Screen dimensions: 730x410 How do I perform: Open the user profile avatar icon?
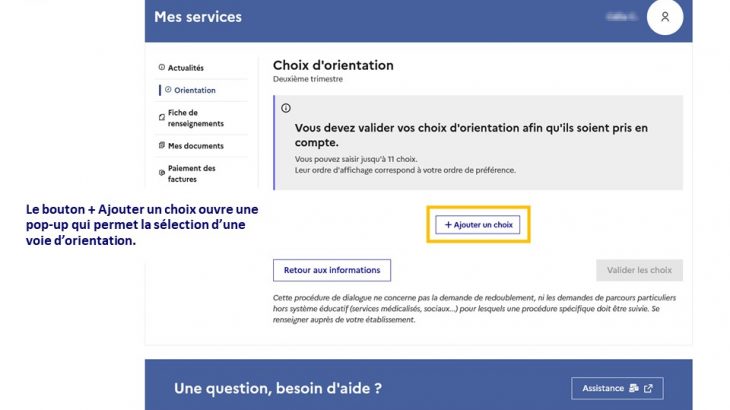[x=664, y=18]
